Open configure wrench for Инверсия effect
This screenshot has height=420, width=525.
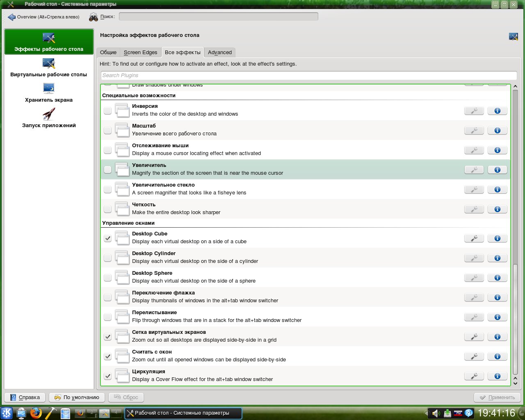coord(474,111)
